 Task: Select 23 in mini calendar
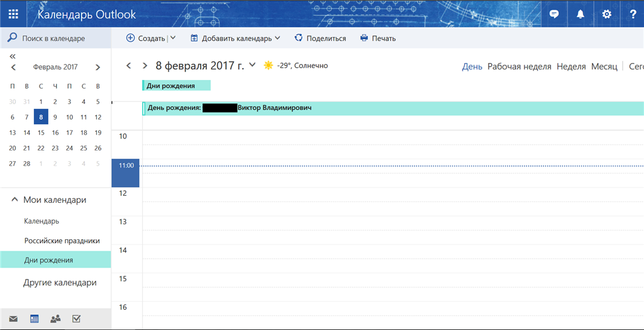55,148
